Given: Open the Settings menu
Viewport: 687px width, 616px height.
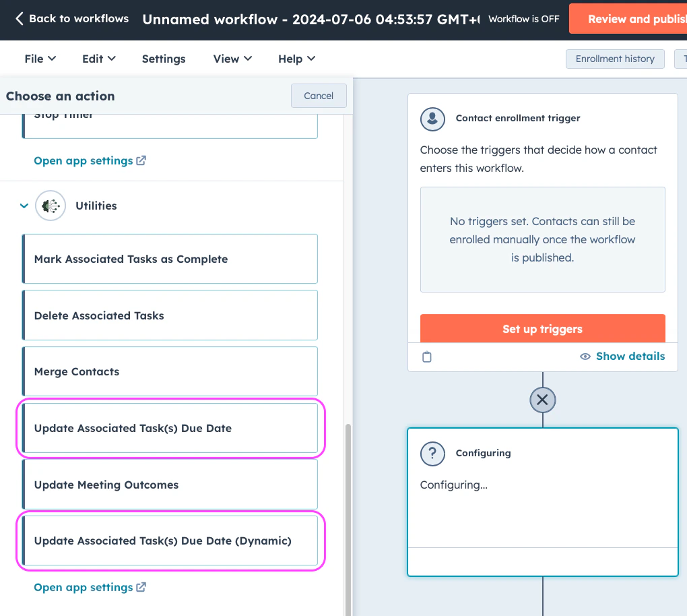Looking at the screenshot, I should (163, 59).
